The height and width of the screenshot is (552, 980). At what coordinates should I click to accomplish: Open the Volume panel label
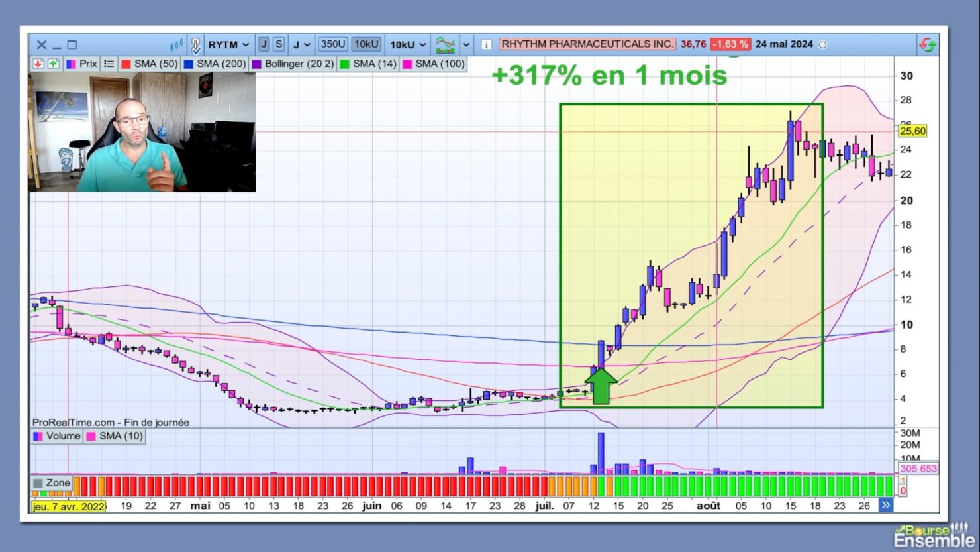(56, 436)
